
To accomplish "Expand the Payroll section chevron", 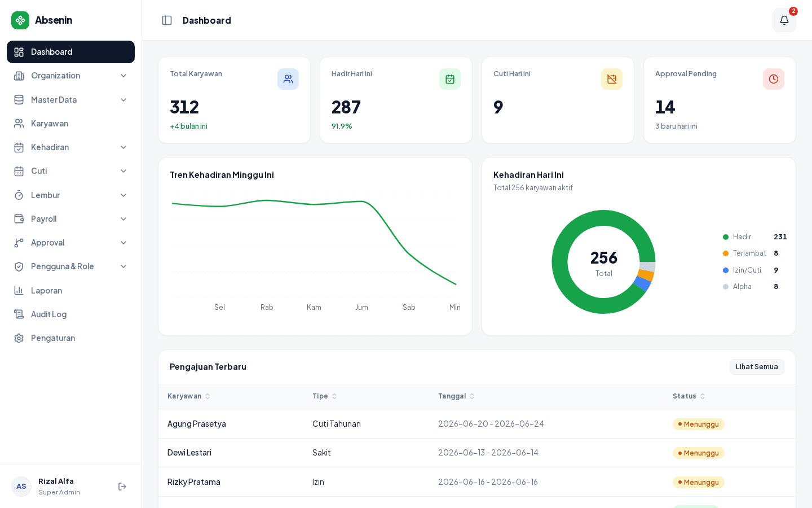I will [123, 219].
